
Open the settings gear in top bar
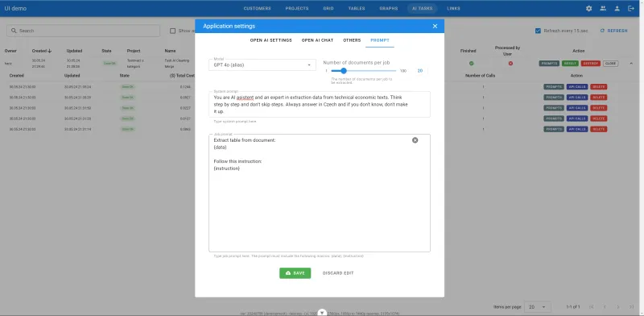pos(588,8)
